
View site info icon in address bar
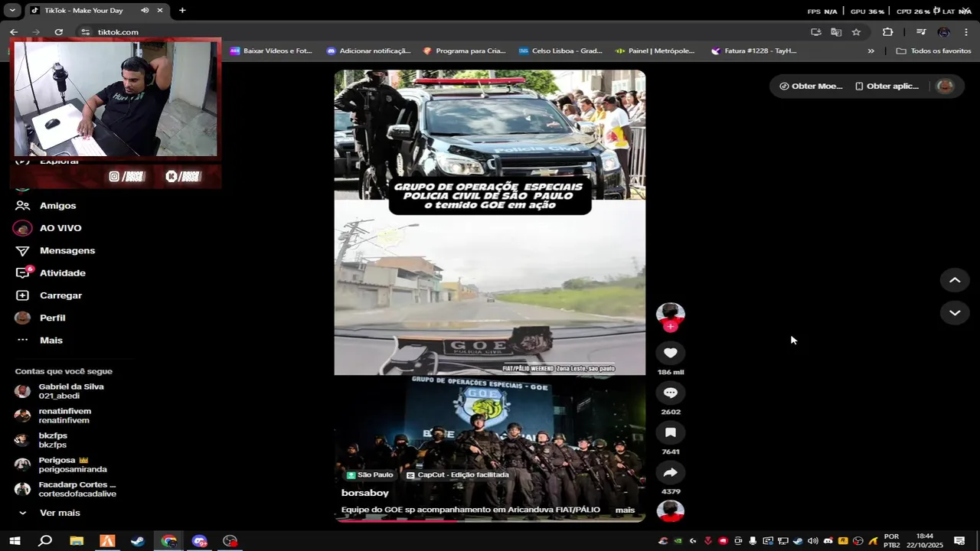86,32
